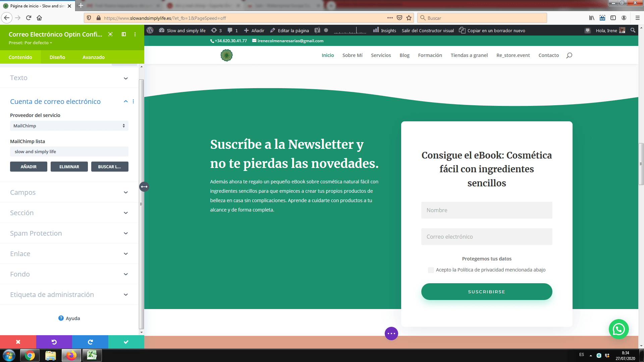
Task: Click the expand modal fullscreen icon
Action: pos(110,34)
